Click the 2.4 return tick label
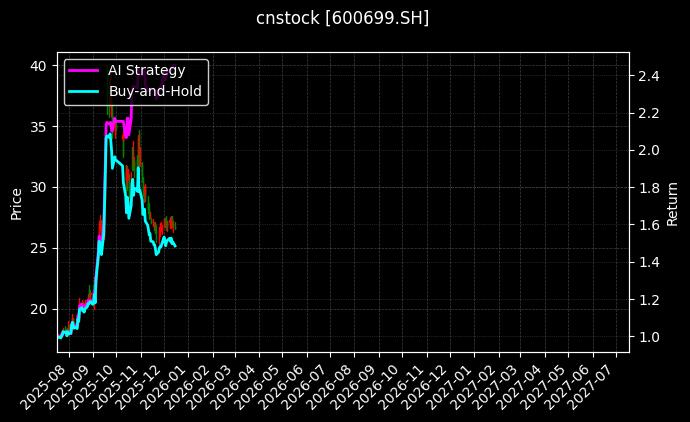 [x=648, y=76]
